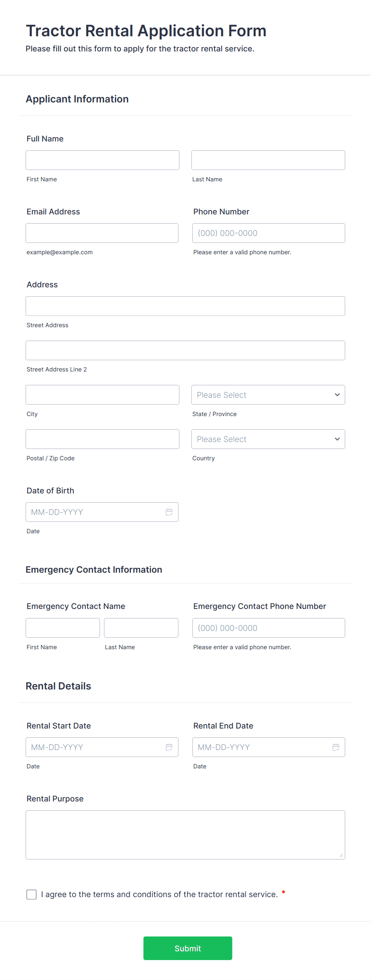Screen dimensions: 371x980
Task: Select the Postal / Zip Code field
Action: tap(103, 439)
